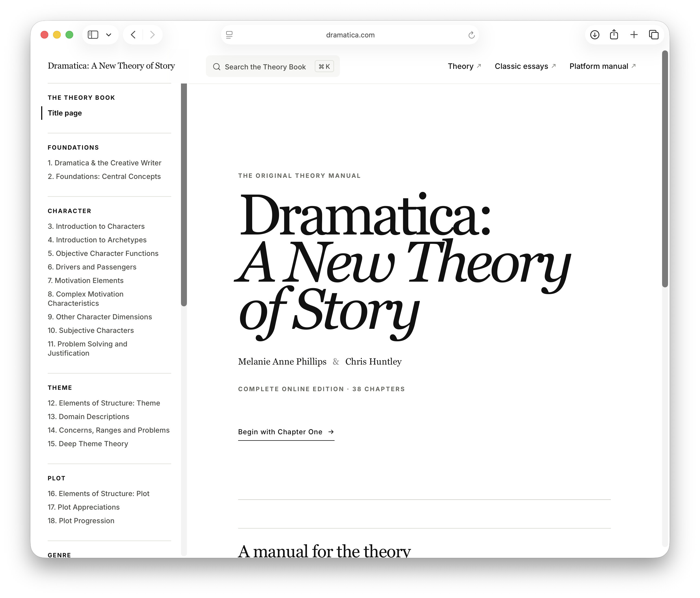Open chapter 1. Dramatica & the Creative Writer
The image size is (700, 598).
click(x=104, y=163)
